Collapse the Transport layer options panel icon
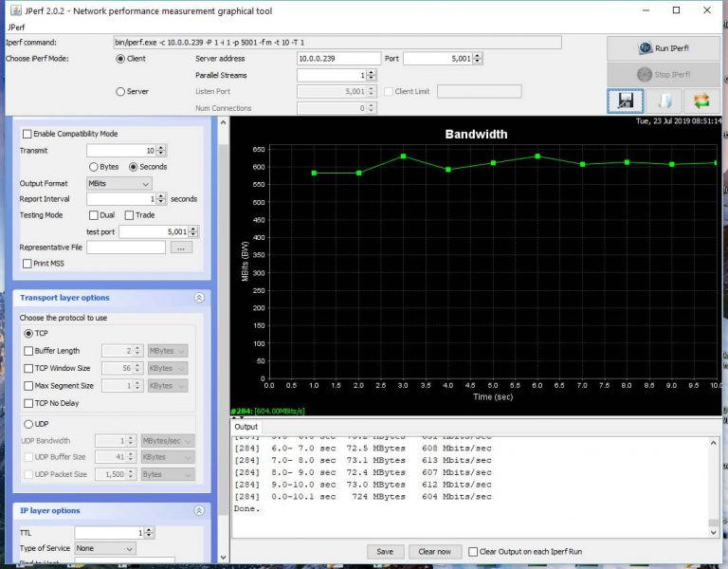 coord(199,298)
